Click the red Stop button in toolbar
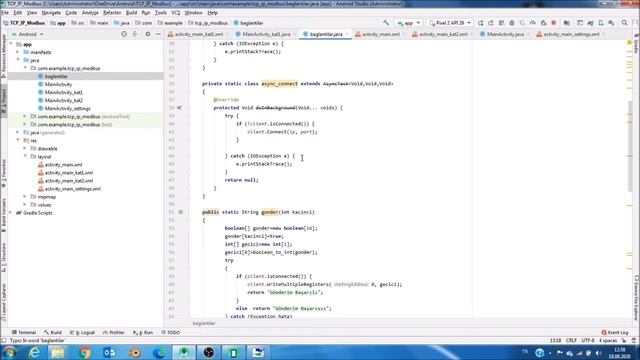 [553, 23]
